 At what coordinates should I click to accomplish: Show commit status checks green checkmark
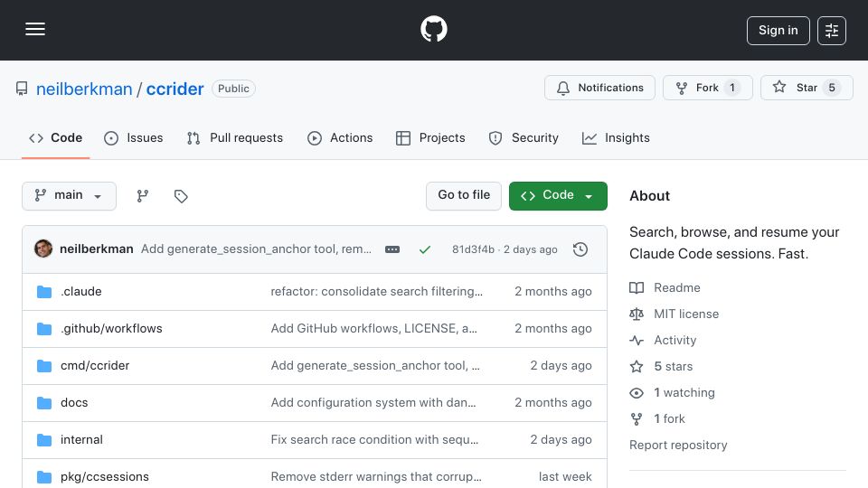click(425, 249)
